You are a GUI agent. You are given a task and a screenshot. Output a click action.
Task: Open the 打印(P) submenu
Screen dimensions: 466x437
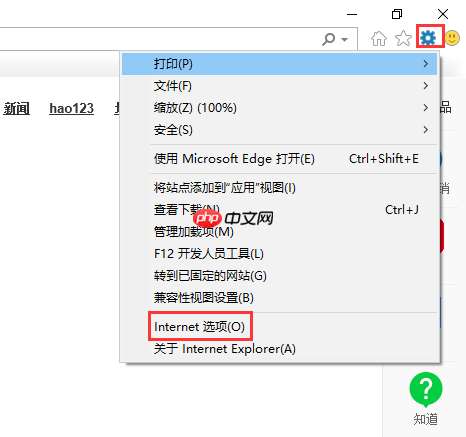(279, 64)
